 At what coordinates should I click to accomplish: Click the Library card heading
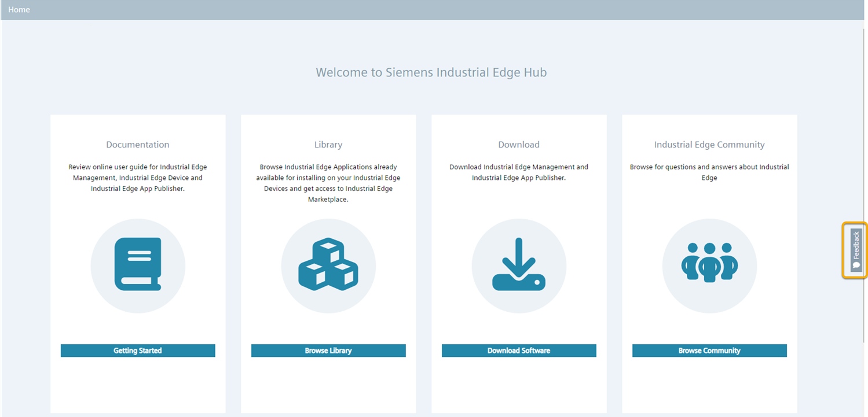(x=328, y=144)
